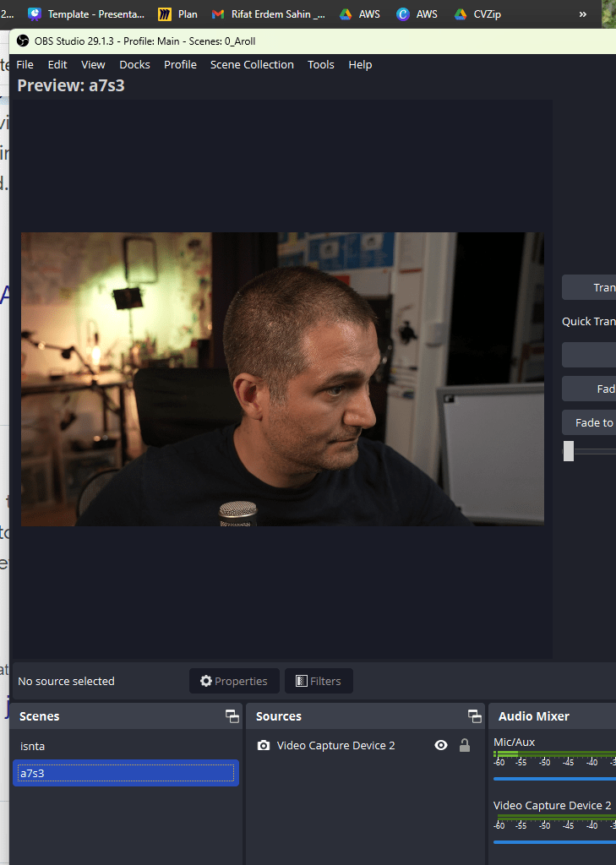Open the Plan Miro bookmark
This screenshot has height=865, width=616.
pyautogui.click(x=177, y=14)
